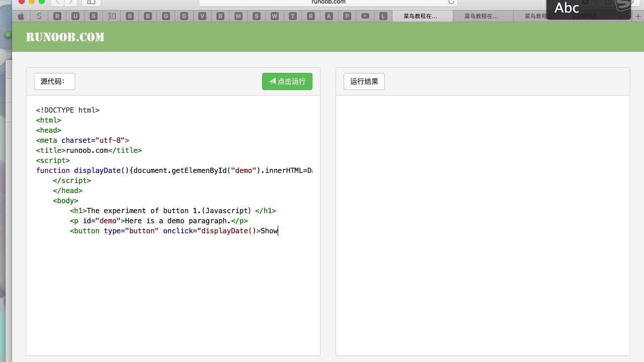This screenshot has width=644, height=362.
Task: Click the <p id="demo"> paragraph line
Action: pyautogui.click(x=159, y=221)
